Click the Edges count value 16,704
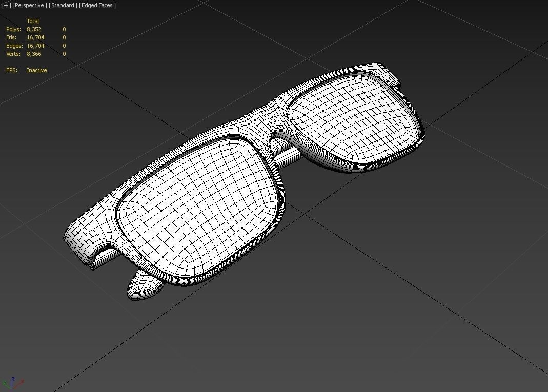 tap(36, 46)
